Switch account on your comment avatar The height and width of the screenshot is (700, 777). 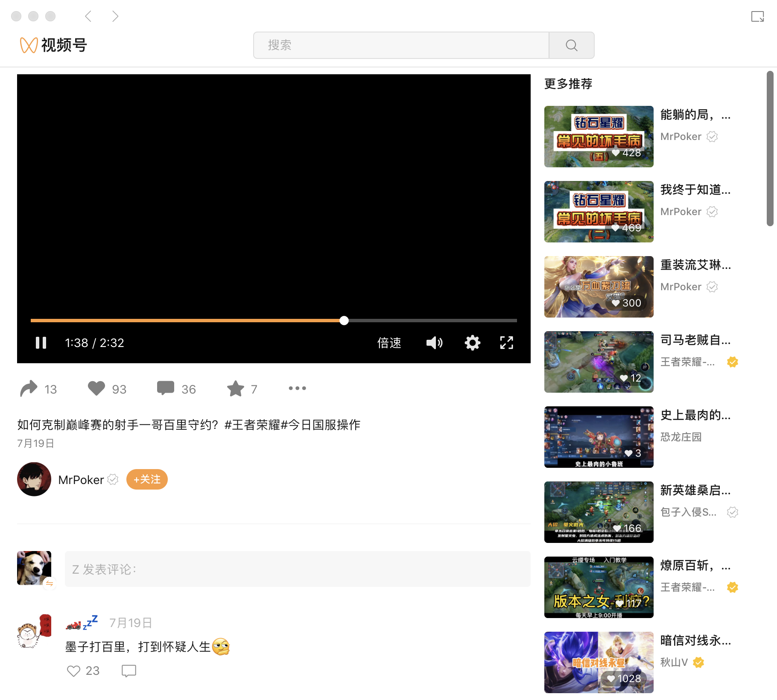(50, 583)
